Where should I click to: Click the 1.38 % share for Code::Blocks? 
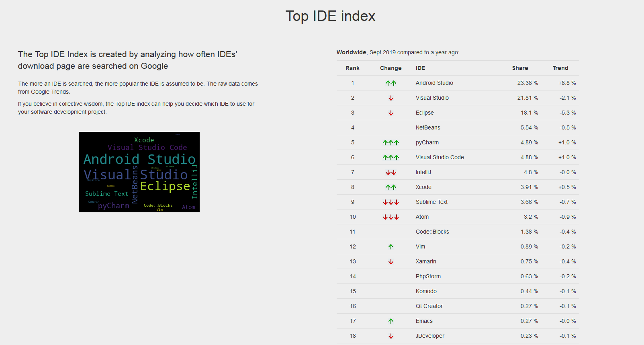pyautogui.click(x=530, y=232)
